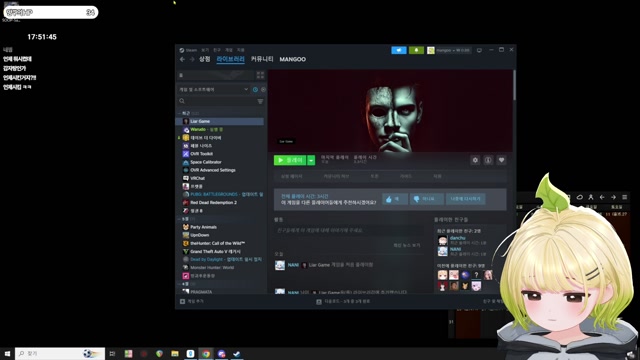Open the View (보기) menu
The image size is (640, 360).
[x=205, y=50]
